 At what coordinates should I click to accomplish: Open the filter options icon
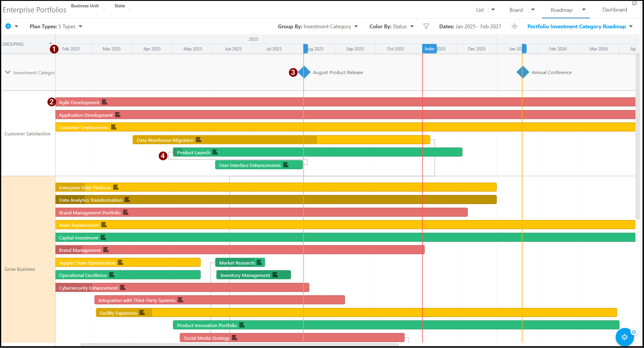click(x=426, y=26)
